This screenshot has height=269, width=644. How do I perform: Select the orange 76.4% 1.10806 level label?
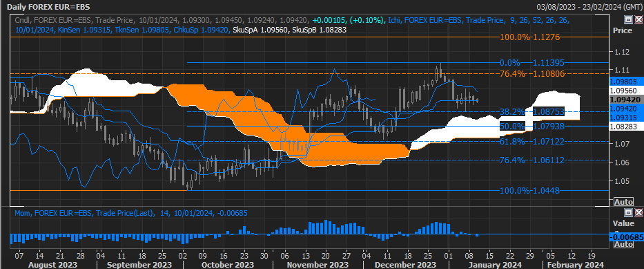coord(532,73)
